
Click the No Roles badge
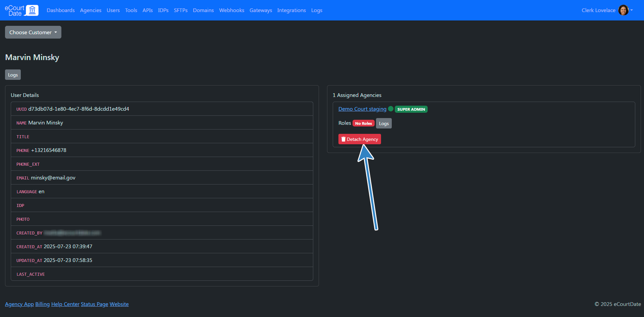pyautogui.click(x=364, y=123)
